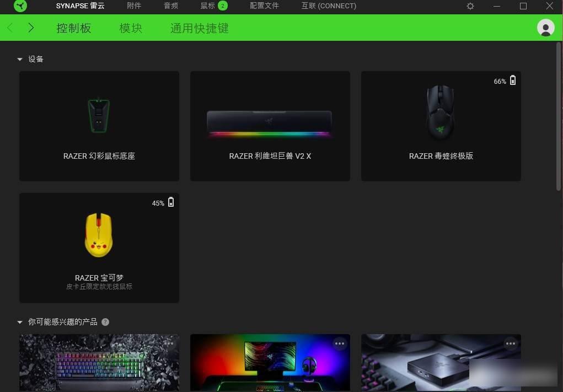Click the black Viper Ultimate mouse image
The width and height of the screenshot is (563, 392).
coord(440,112)
